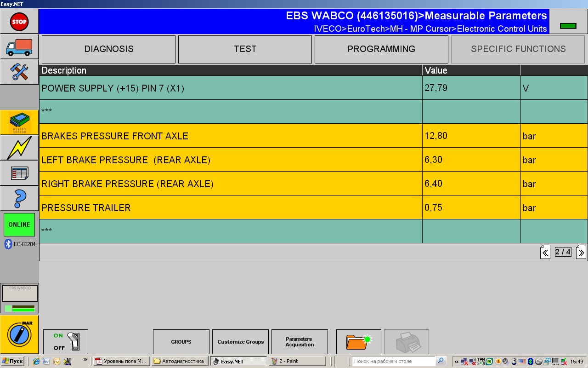Click the IVECO EuroTech breadcrumb path

point(430,29)
